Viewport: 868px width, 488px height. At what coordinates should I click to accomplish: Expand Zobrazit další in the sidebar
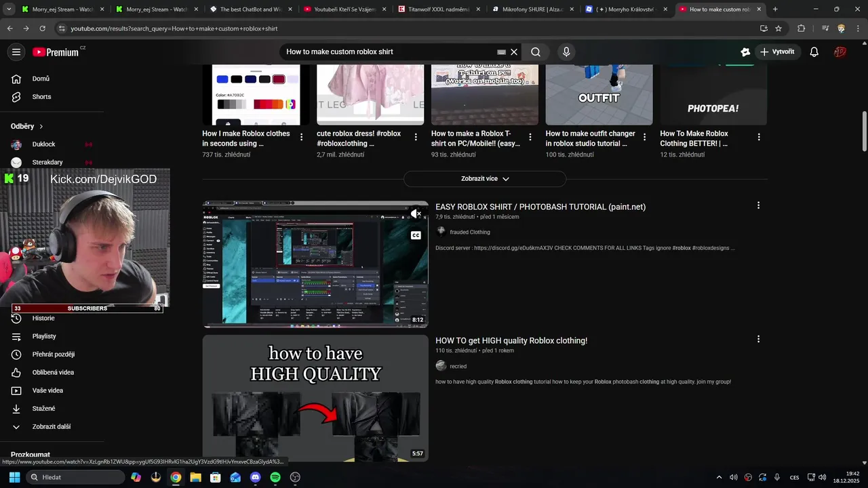pyautogui.click(x=52, y=427)
